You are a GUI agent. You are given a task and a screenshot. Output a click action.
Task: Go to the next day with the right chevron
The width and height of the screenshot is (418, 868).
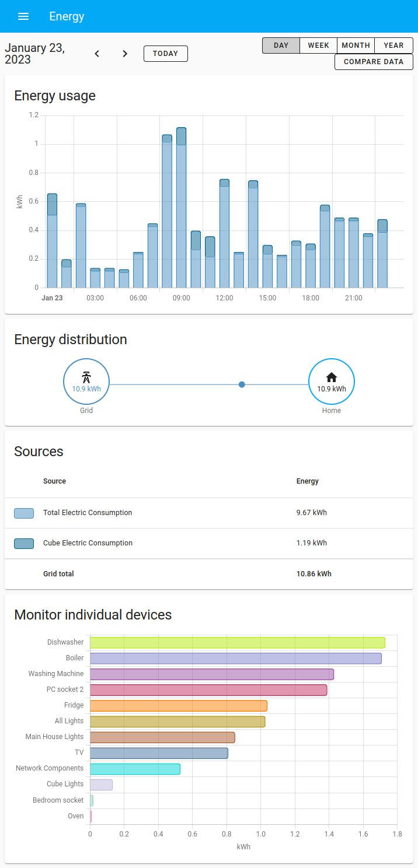pyautogui.click(x=124, y=53)
